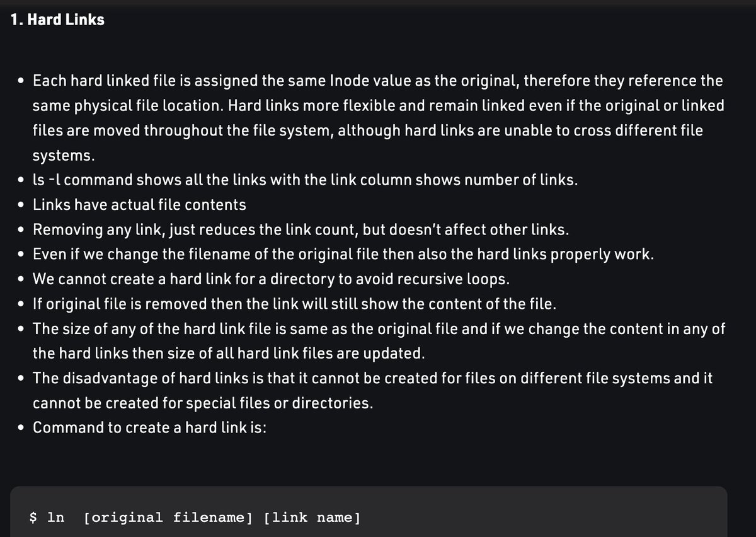Click the bullet dot before "Links have actual file contents"
Image resolution: width=756 pixels, height=537 pixels.
click(22, 205)
